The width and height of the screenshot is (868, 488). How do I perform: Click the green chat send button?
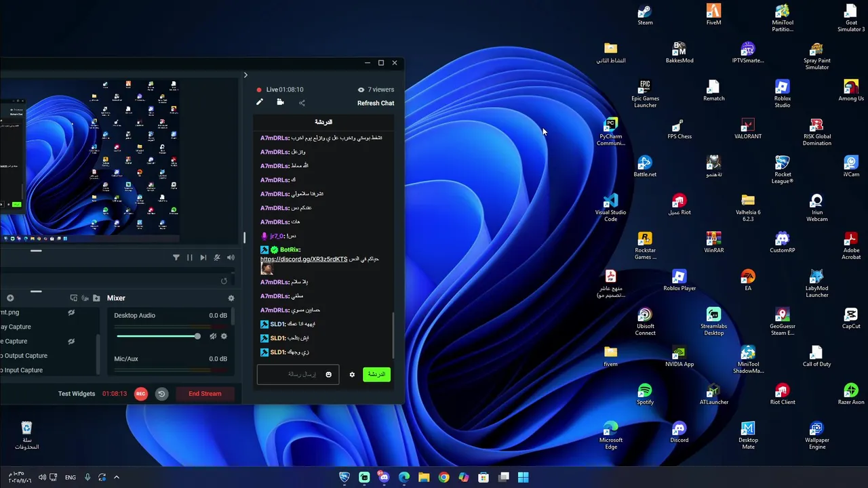[376, 374]
